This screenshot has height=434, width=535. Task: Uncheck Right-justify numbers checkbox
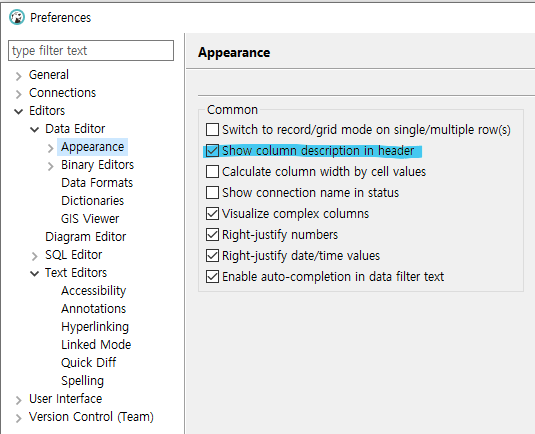tap(212, 234)
